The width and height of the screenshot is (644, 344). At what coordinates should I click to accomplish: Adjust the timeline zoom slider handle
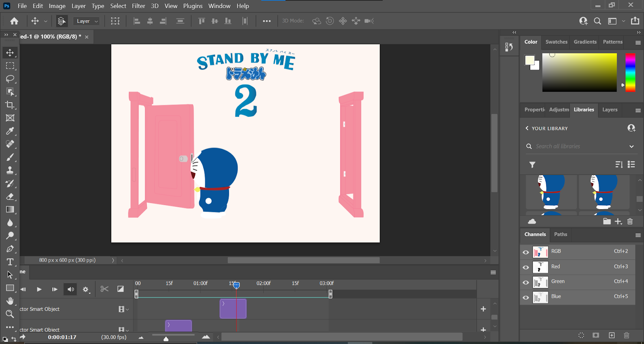166,339
